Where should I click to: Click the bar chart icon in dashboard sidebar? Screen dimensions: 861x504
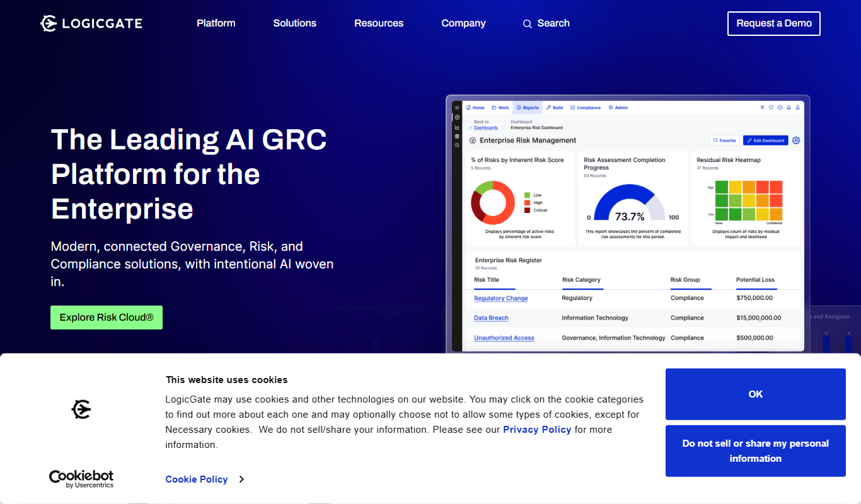pyautogui.click(x=457, y=127)
